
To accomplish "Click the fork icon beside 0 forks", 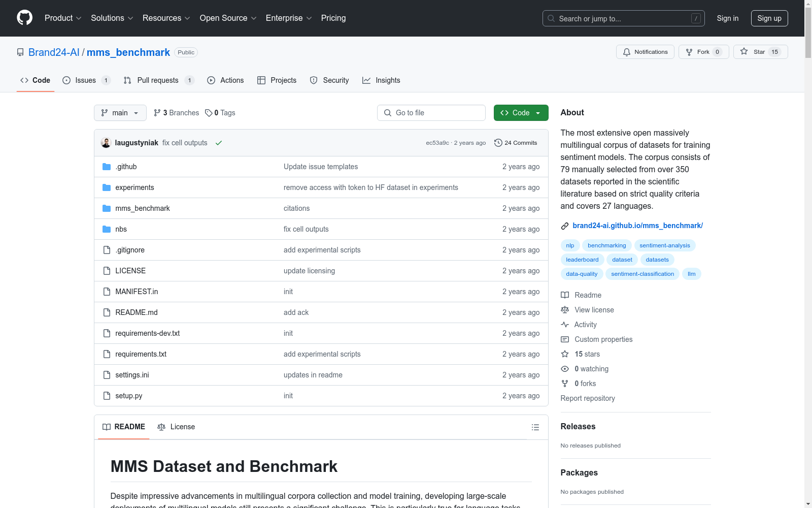I will click(565, 384).
